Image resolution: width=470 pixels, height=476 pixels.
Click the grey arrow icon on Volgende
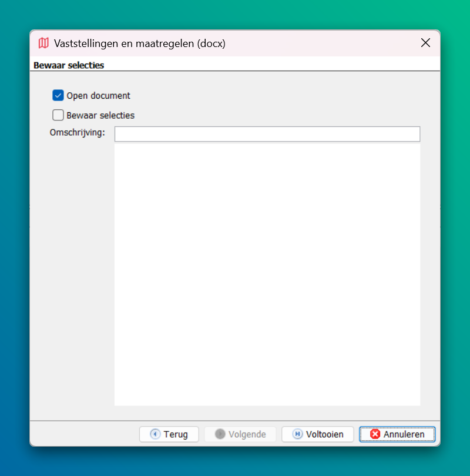coord(220,434)
